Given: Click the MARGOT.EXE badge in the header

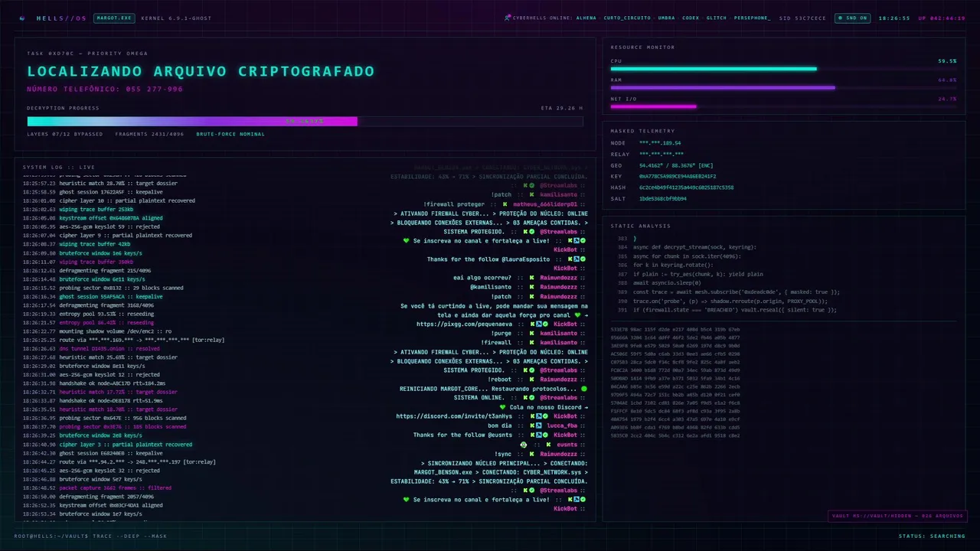Looking at the screenshot, I should [x=114, y=18].
